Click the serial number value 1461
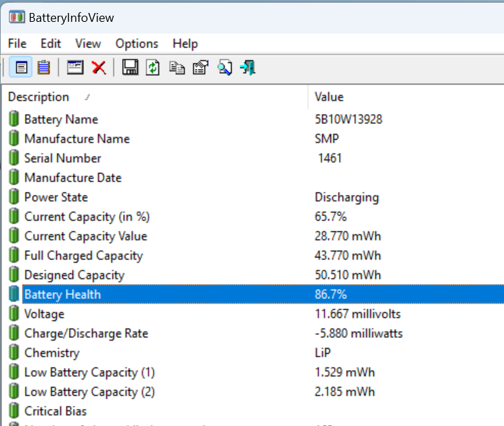Image resolution: width=504 pixels, height=426 pixels. pyautogui.click(x=330, y=158)
